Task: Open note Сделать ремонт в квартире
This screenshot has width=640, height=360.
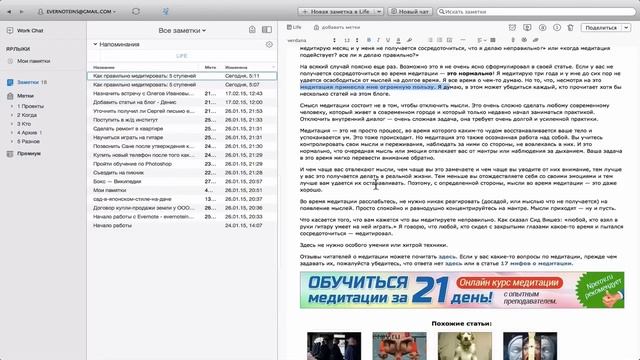Action: 182,129
